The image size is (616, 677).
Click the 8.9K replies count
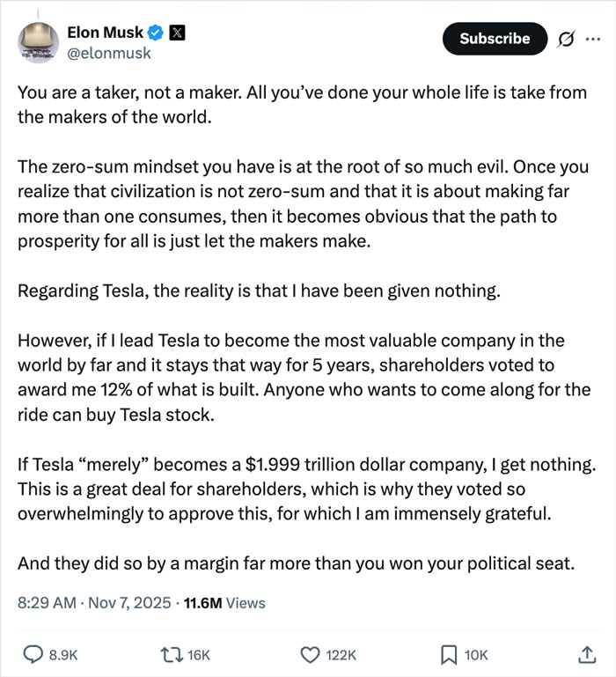coord(63,655)
